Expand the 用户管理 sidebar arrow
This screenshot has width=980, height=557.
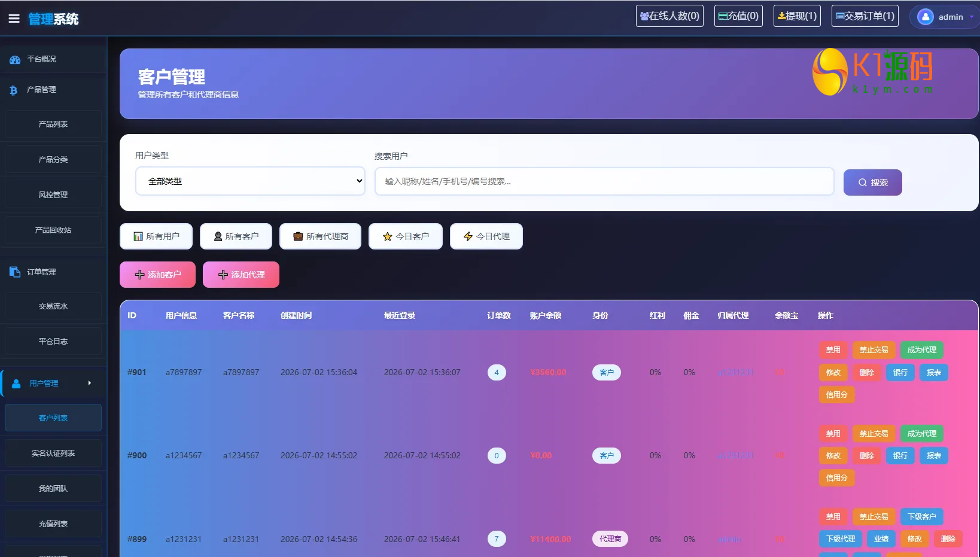pos(90,383)
